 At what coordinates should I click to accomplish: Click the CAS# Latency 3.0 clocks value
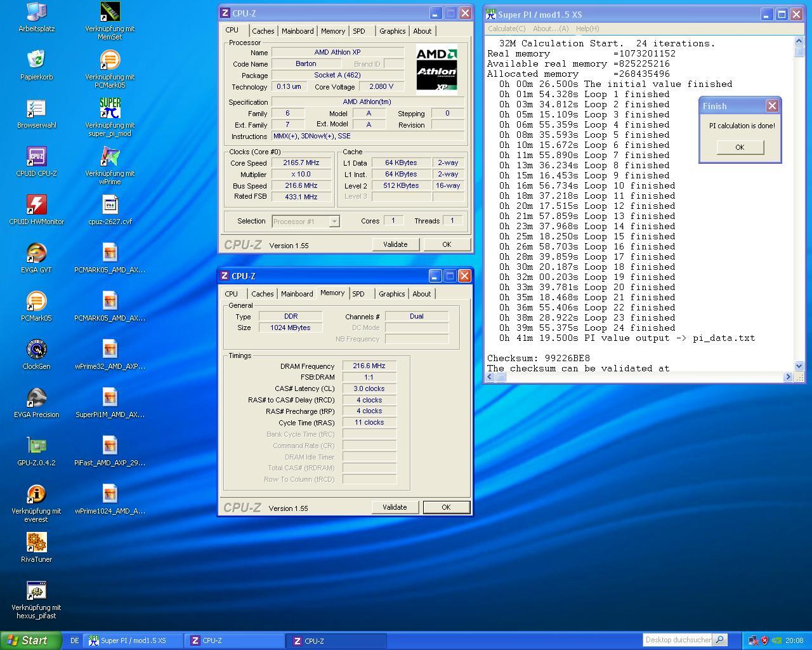[369, 388]
